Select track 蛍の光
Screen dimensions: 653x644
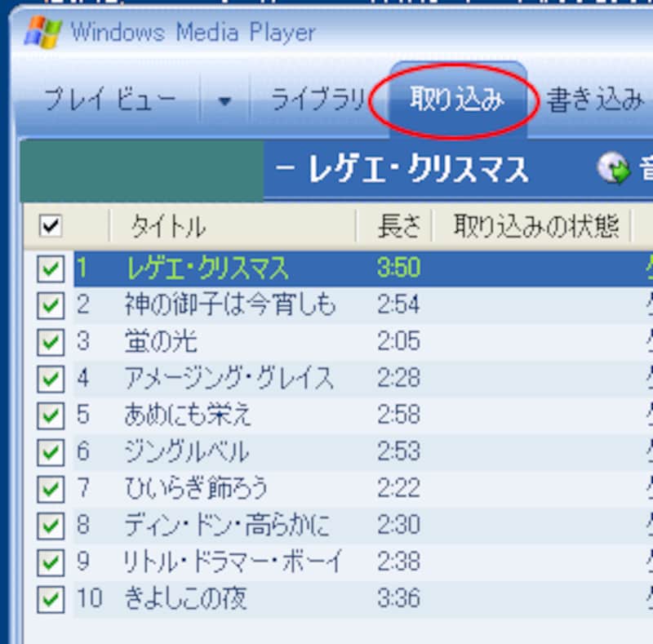click(161, 340)
